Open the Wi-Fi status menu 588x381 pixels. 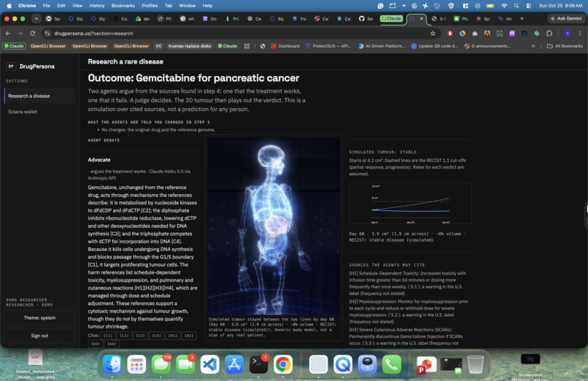pyautogui.click(x=504, y=6)
